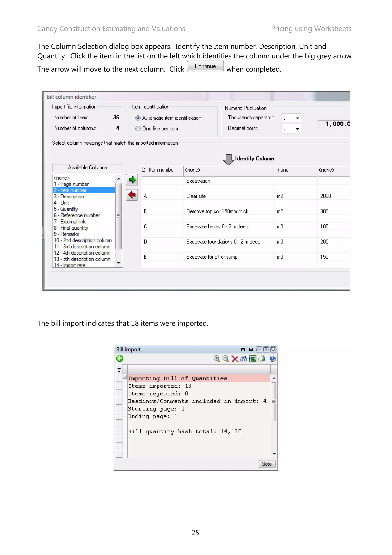Collapse the Importing Bill of Quantities node
Image resolution: width=392 pixels, height=555 pixels.
pyautogui.click(x=125, y=377)
